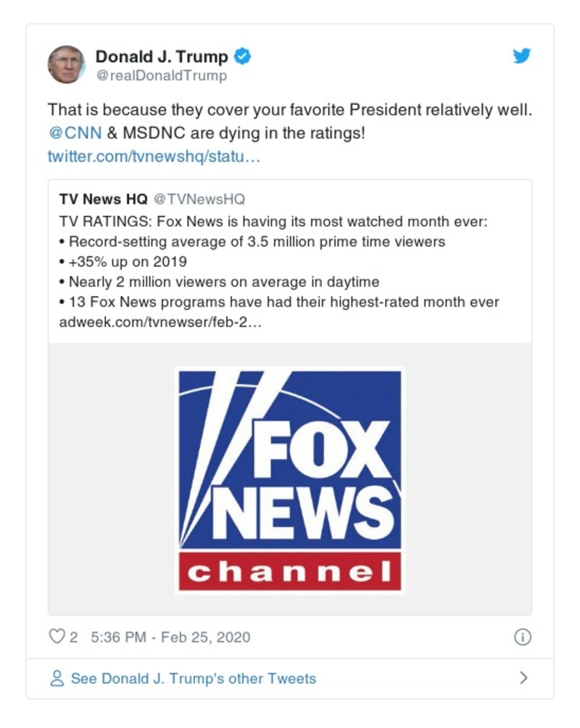This screenshot has width=580, height=728.
Task: Click the blue verified badge next to Donald J. Trump
Action: point(242,55)
